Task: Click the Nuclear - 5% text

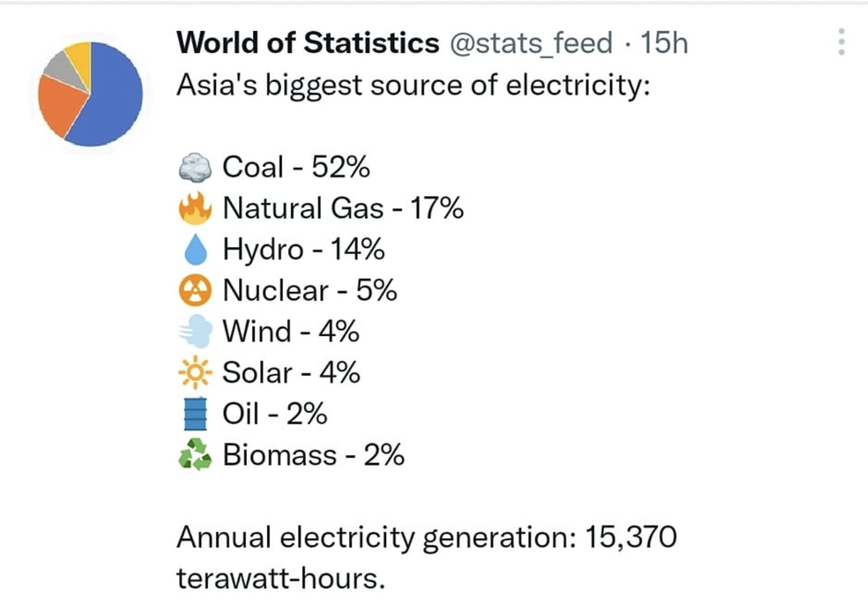Action: 309,291
